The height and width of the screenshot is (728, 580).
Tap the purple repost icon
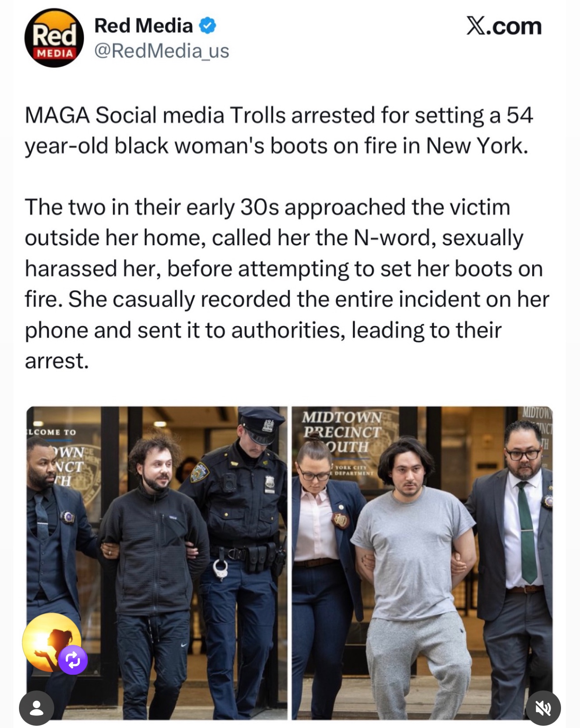73,660
